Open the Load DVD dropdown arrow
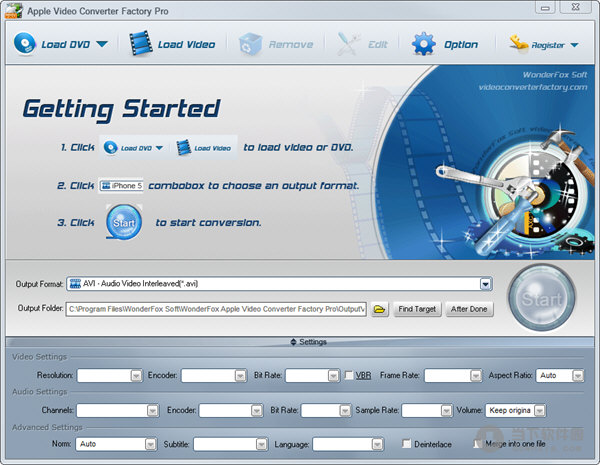This screenshot has width=600, height=465. click(x=102, y=45)
